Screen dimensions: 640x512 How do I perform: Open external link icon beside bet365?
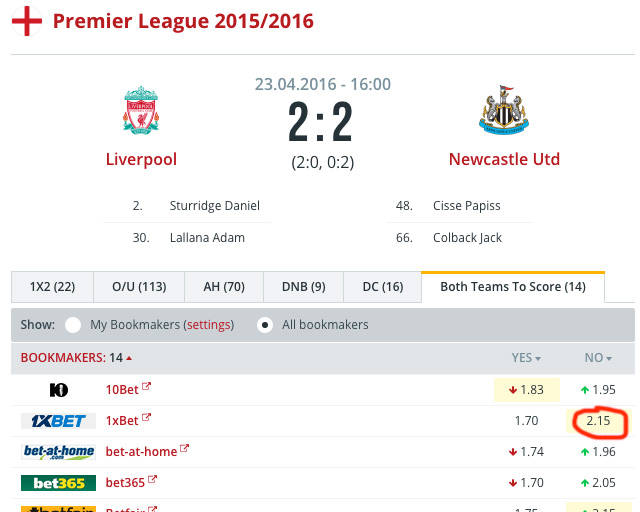152,479
